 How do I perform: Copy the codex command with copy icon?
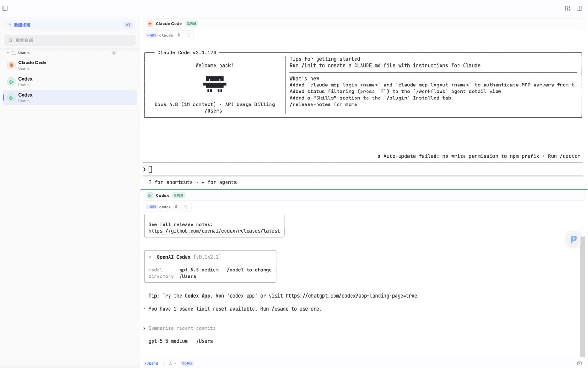point(186,207)
